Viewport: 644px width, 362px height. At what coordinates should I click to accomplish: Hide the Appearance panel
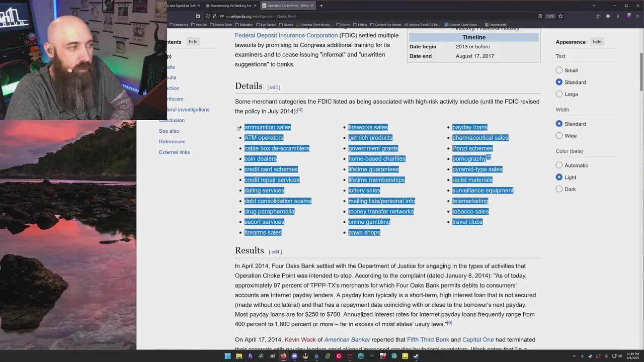coord(597,42)
